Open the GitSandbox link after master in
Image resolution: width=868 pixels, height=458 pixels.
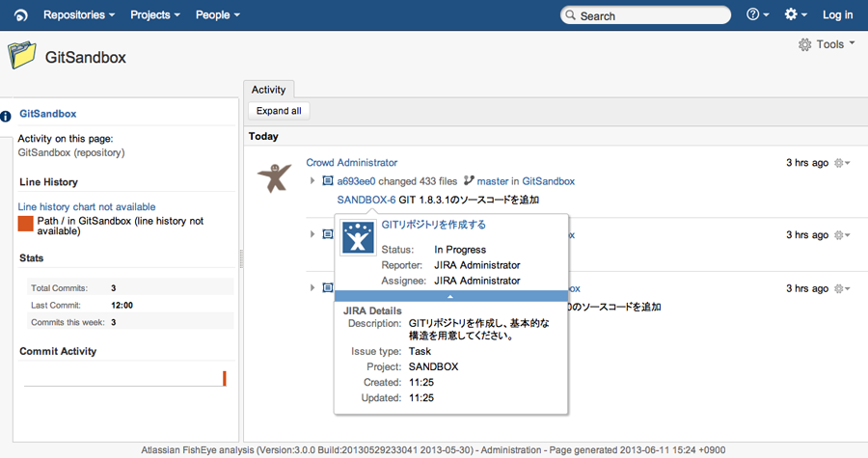[548, 181]
